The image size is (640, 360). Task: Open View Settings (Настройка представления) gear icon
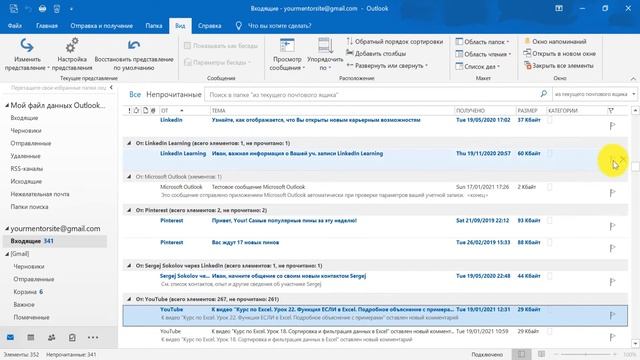[72, 45]
